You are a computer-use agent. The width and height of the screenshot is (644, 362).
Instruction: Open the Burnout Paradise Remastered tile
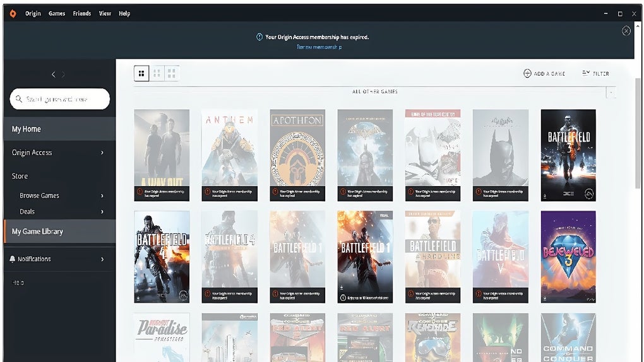pyautogui.click(x=162, y=337)
